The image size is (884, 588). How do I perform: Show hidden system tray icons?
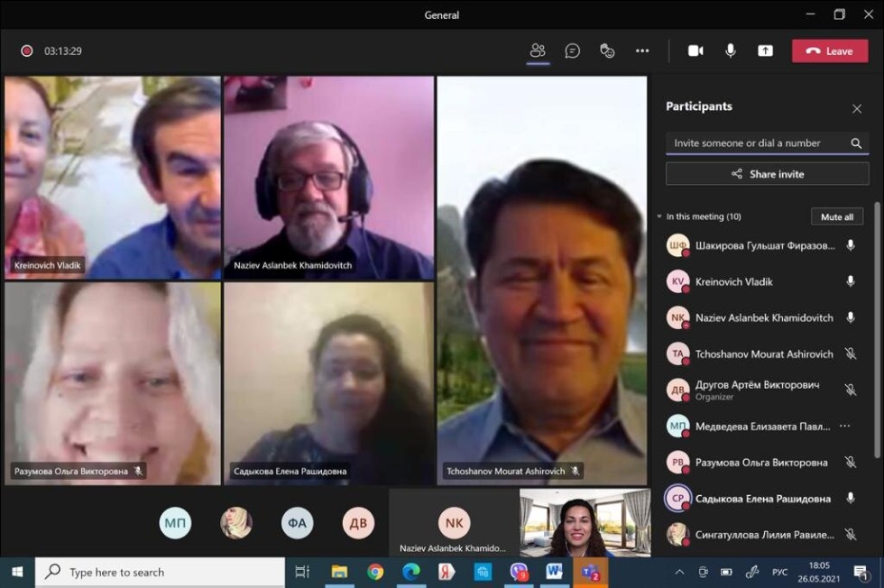(679, 572)
